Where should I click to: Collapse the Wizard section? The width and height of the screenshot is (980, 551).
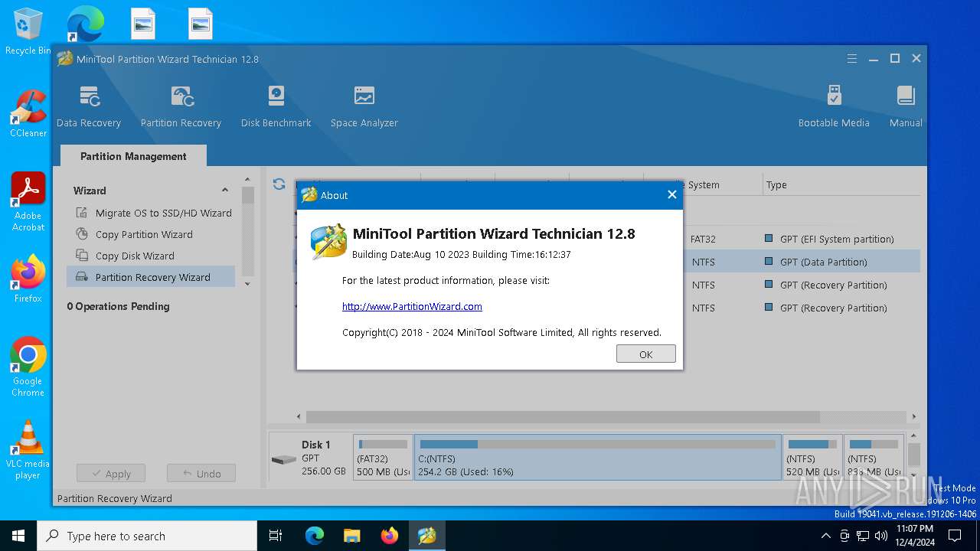tap(225, 191)
